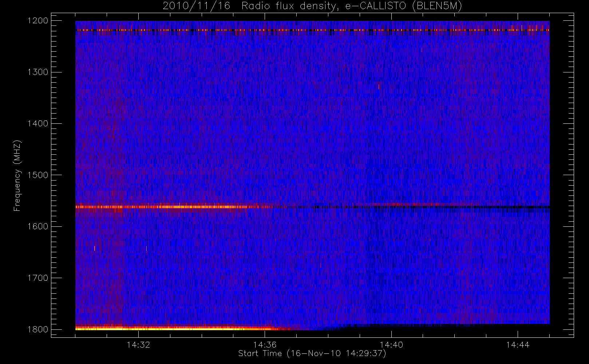Click the 14:36 time tick label

[x=265, y=345]
